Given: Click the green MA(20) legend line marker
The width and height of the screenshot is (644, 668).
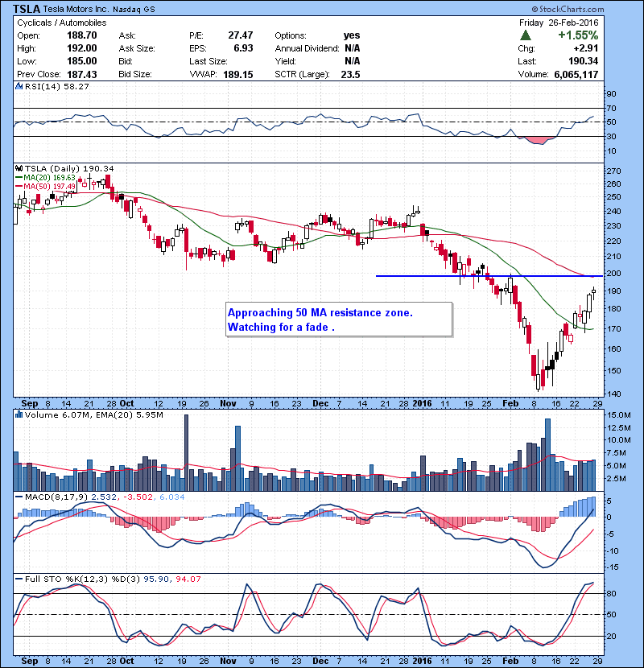Looking at the screenshot, I should [x=19, y=178].
